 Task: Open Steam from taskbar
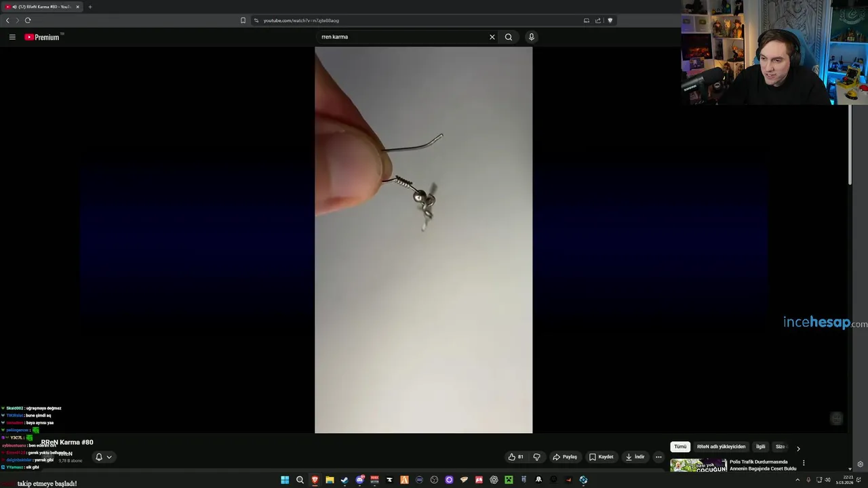pos(344,480)
